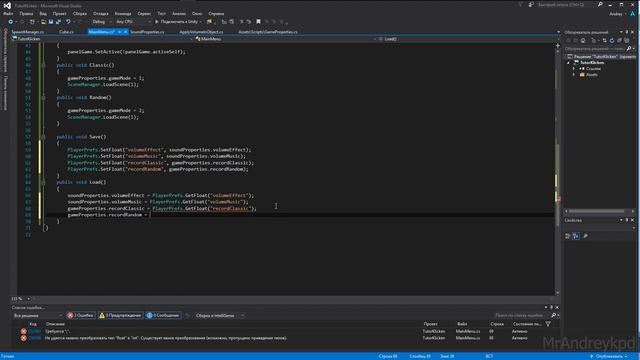Open the Отладка menu
This screenshot has height=360, width=640.
point(100,14)
